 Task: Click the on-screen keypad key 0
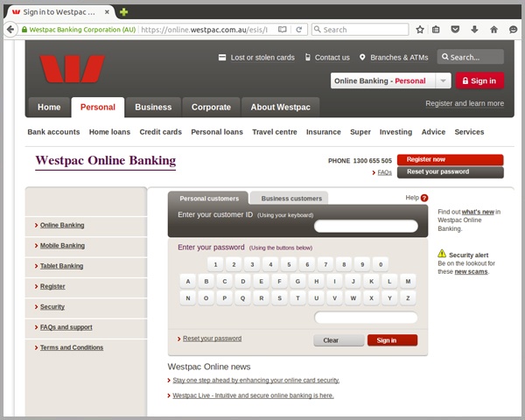click(381, 264)
